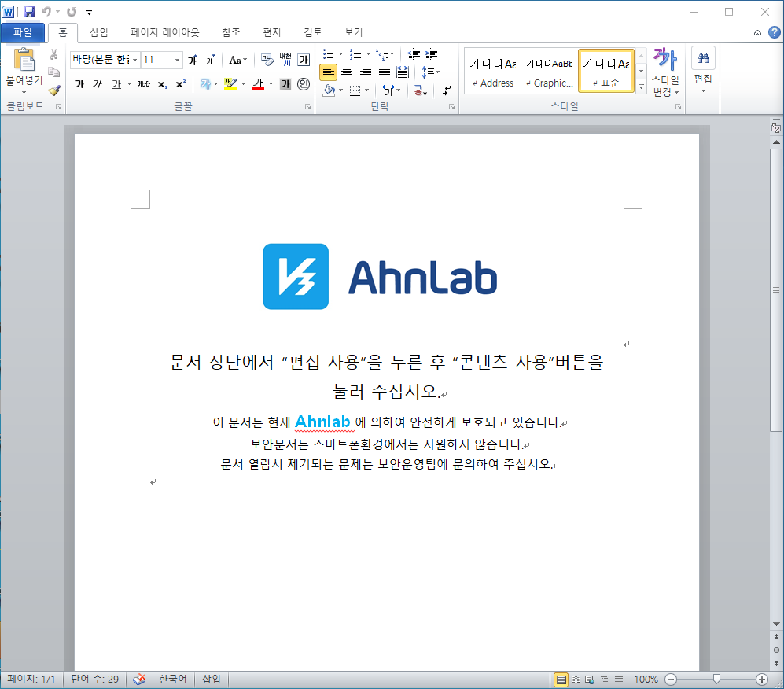Increase the font size with the grow font icon
Image resolution: width=784 pixels, height=689 pixels.
point(193,60)
